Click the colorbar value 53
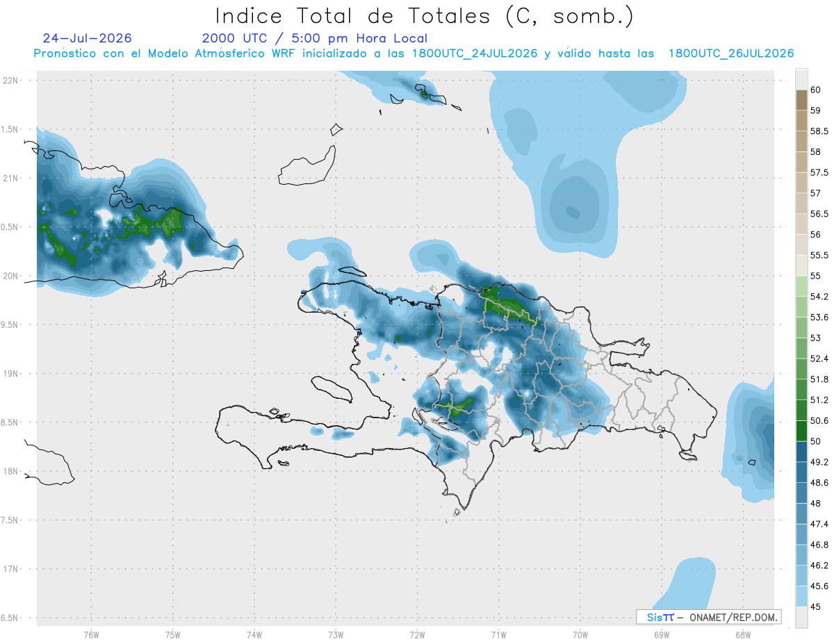 pyautogui.click(x=816, y=338)
